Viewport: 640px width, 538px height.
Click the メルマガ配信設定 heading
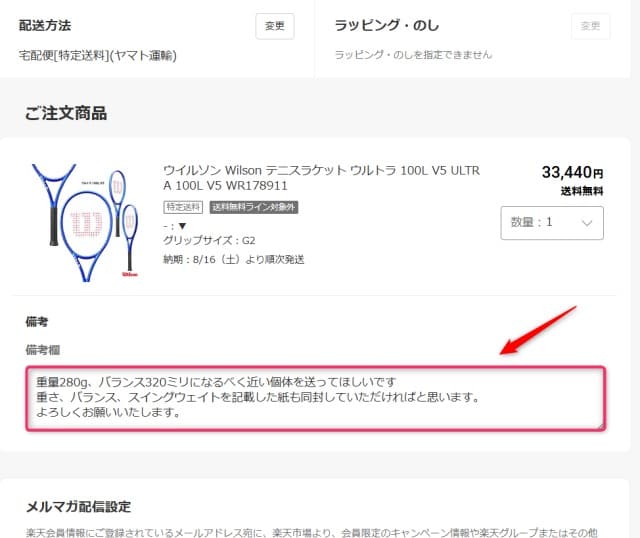tap(78, 507)
